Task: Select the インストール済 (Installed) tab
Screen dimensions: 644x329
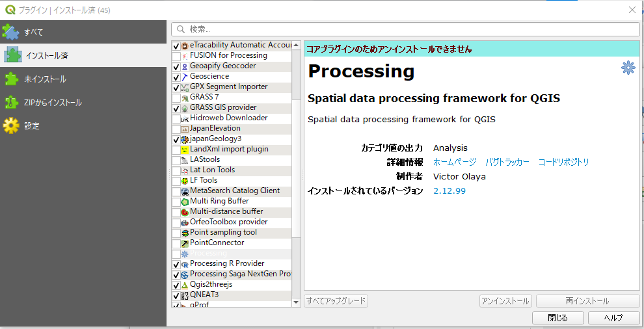Action: click(83, 55)
